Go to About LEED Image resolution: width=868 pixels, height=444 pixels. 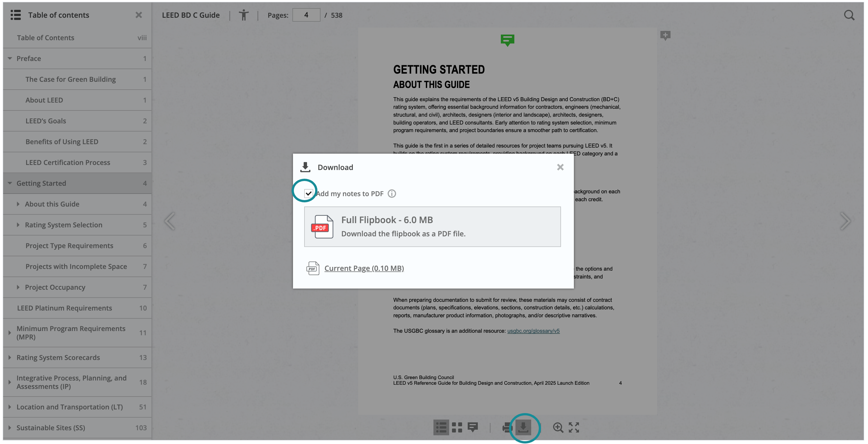pyautogui.click(x=77, y=100)
